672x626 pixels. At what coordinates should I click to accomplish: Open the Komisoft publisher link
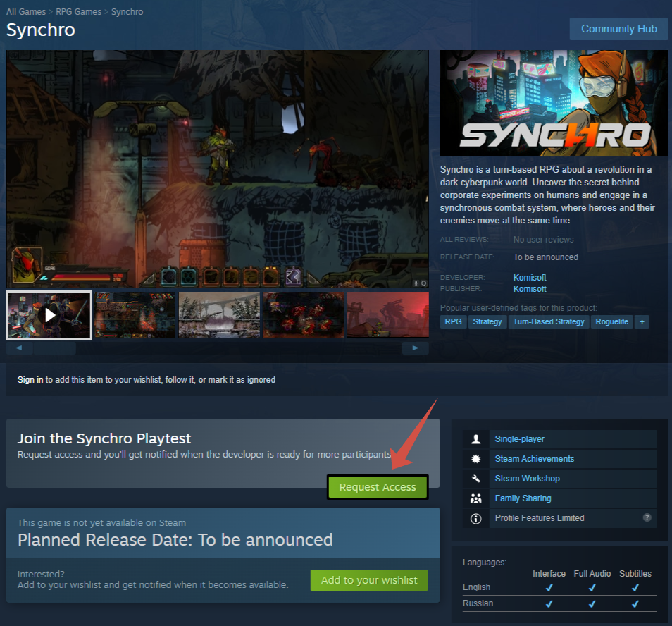[530, 288]
